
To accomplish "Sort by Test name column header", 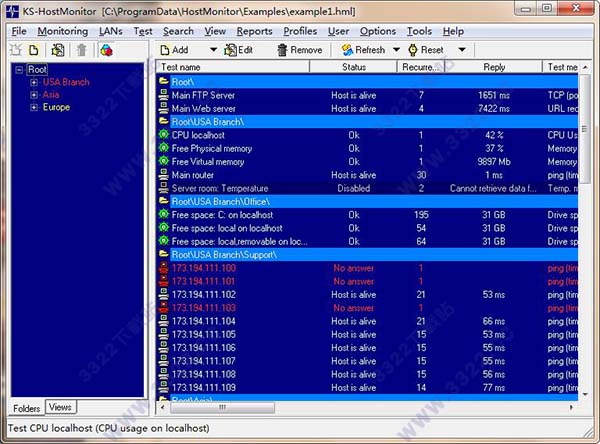I will pyautogui.click(x=233, y=67).
